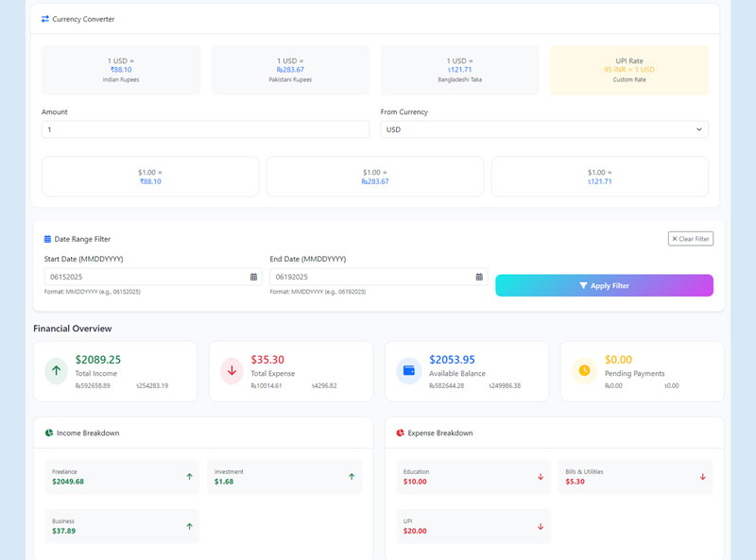
Task: Click the Total Income green up-arrow icon
Action: coord(57,371)
